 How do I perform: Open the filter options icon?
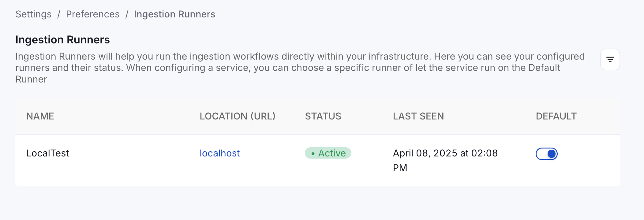610,60
